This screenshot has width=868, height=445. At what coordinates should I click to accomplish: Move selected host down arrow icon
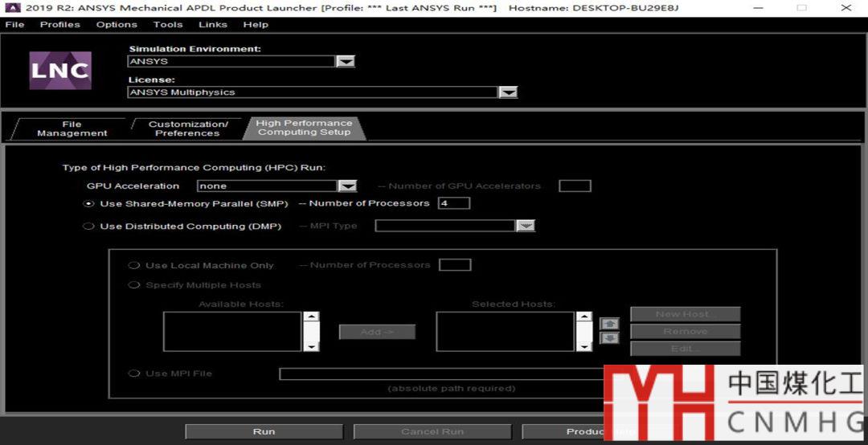tap(609, 338)
